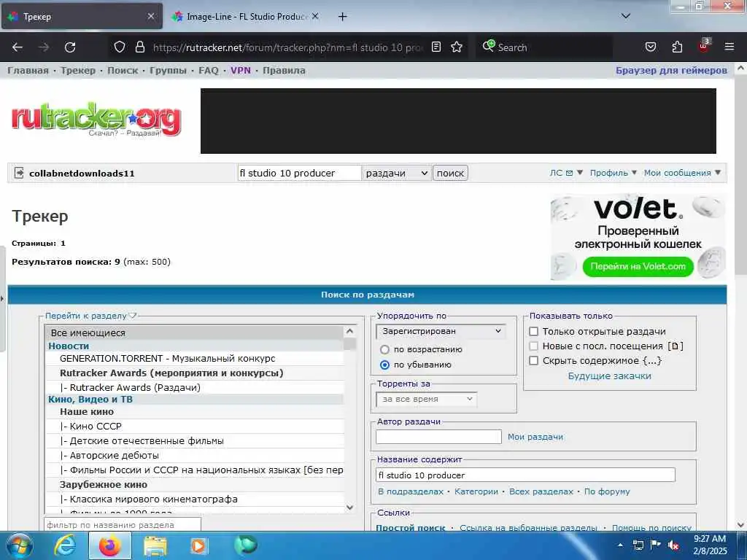Open the Правила menu link

pos(284,71)
